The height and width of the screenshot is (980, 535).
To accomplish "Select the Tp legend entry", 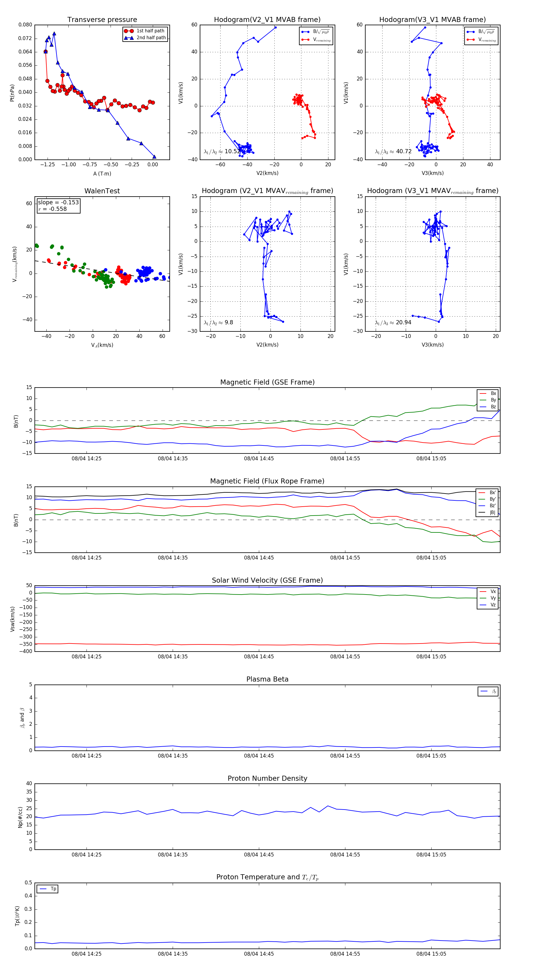I will coord(48,889).
